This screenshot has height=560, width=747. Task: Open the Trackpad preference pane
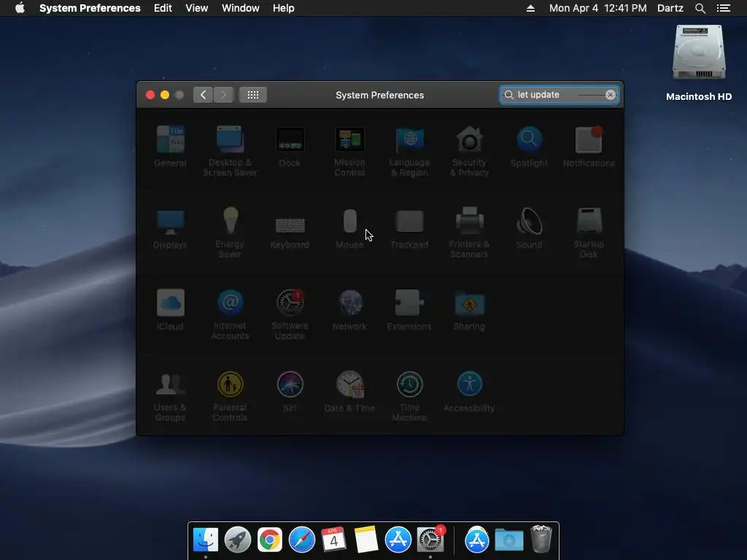[409, 228]
